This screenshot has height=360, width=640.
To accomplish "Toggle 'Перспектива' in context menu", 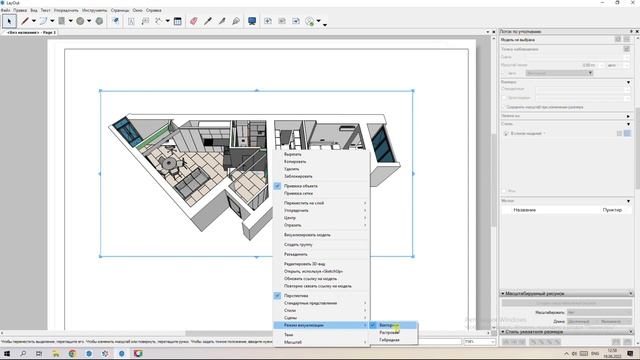I will (x=296, y=296).
